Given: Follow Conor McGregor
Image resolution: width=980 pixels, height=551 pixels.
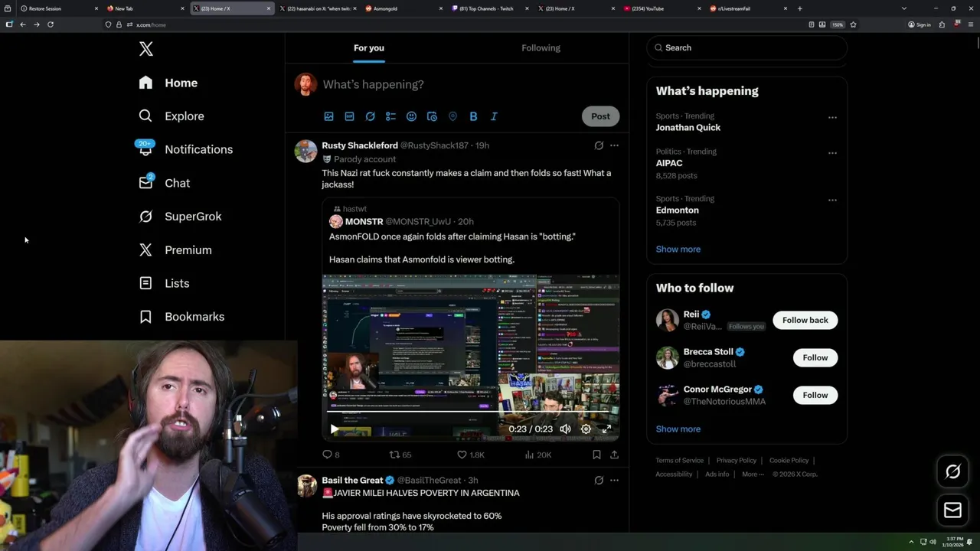Looking at the screenshot, I should tap(815, 395).
